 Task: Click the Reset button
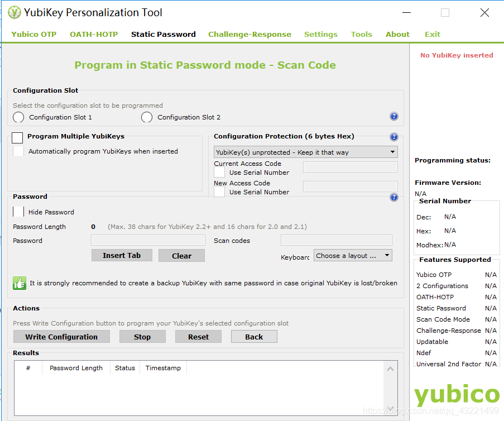click(198, 337)
